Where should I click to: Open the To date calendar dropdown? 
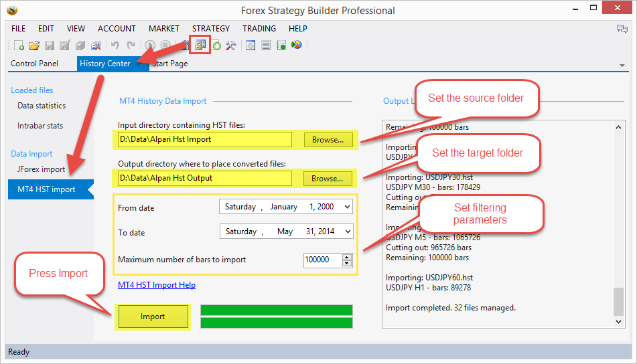click(x=348, y=232)
